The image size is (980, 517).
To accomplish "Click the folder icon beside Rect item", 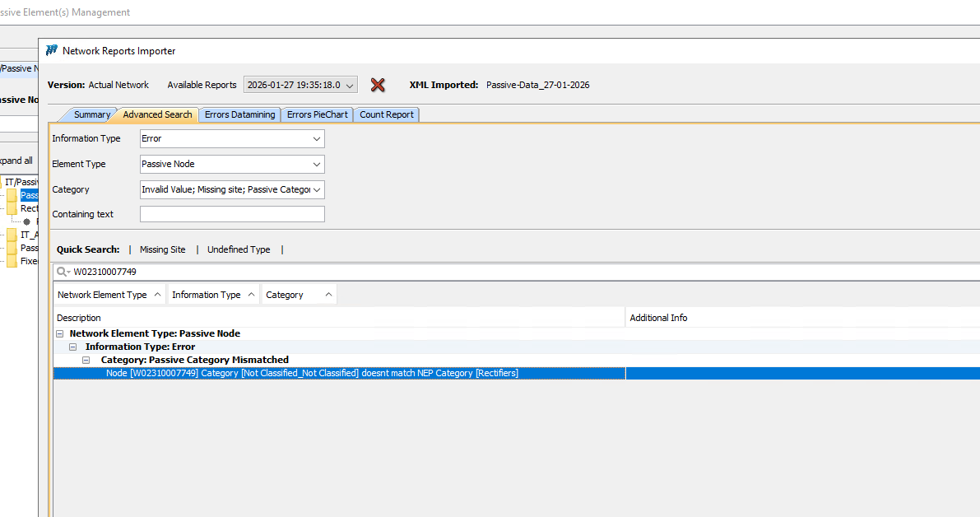I will click(x=12, y=208).
